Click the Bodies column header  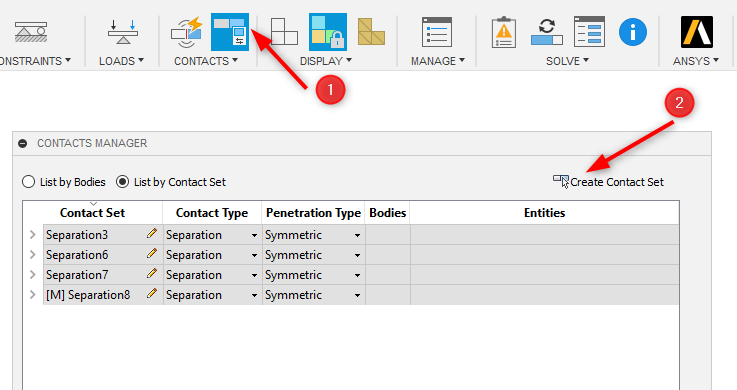click(x=387, y=213)
